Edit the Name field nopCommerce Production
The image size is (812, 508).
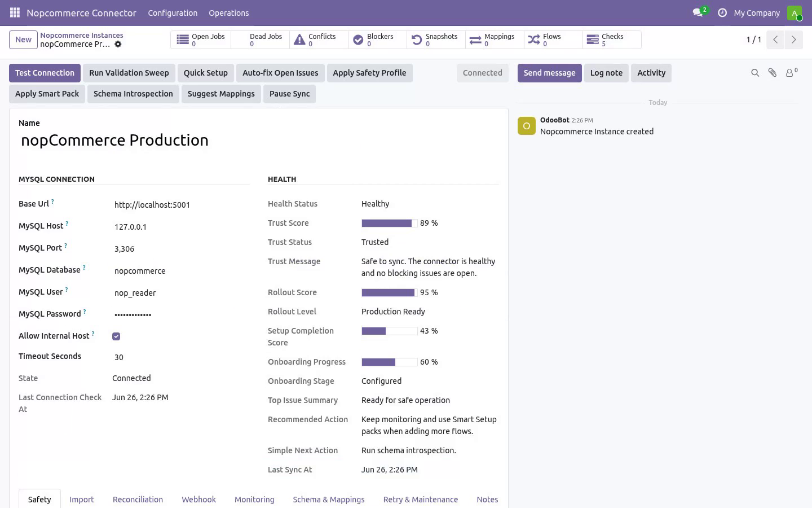point(259,140)
